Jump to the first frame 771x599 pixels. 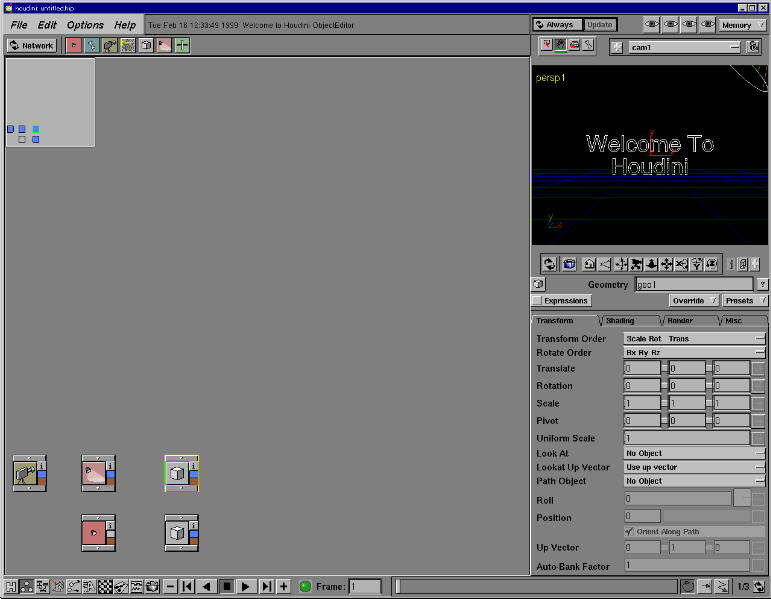187,586
